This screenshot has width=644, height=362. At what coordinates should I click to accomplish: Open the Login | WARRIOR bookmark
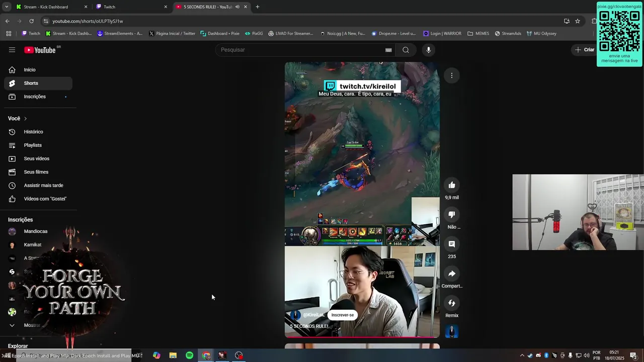pyautogui.click(x=442, y=34)
